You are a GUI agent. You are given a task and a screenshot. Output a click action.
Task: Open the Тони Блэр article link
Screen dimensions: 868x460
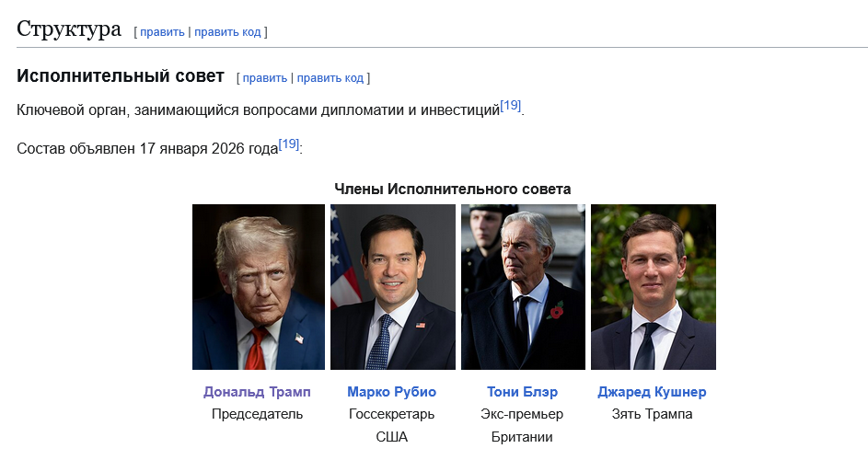522,392
